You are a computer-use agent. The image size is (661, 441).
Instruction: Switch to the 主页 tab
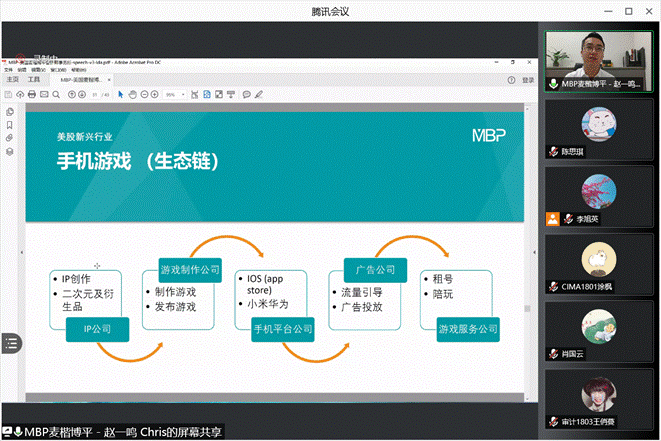12,79
